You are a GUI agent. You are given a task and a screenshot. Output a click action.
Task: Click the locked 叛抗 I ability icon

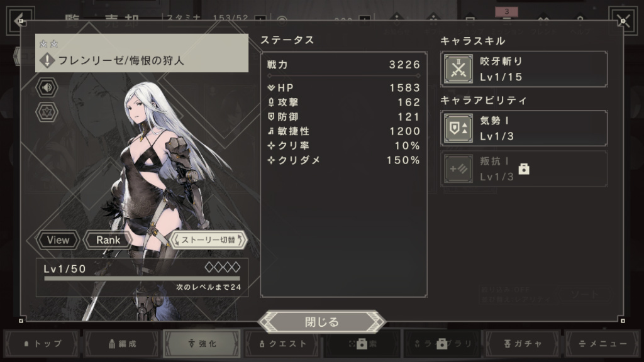[458, 168]
